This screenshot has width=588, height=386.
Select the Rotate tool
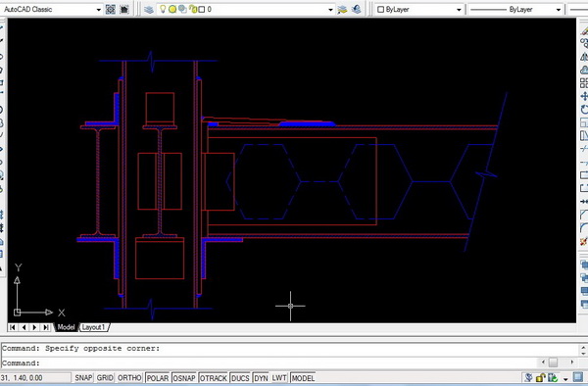coord(584,110)
